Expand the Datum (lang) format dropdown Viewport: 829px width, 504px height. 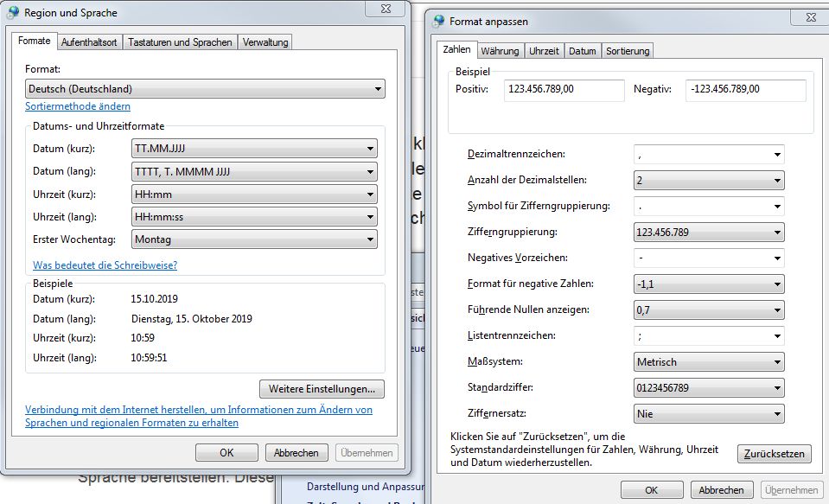254,171
